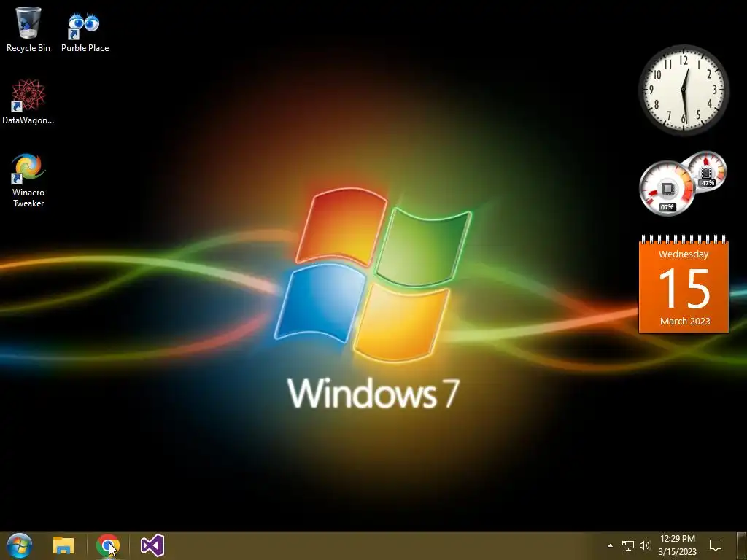
Task: Click the taskbar clock showing 12:29 PM
Action: click(678, 545)
